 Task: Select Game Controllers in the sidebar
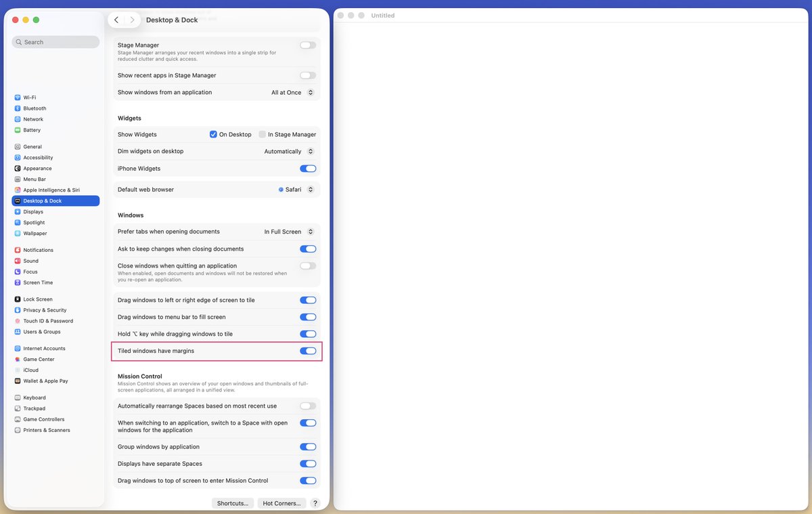pyautogui.click(x=55, y=419)
